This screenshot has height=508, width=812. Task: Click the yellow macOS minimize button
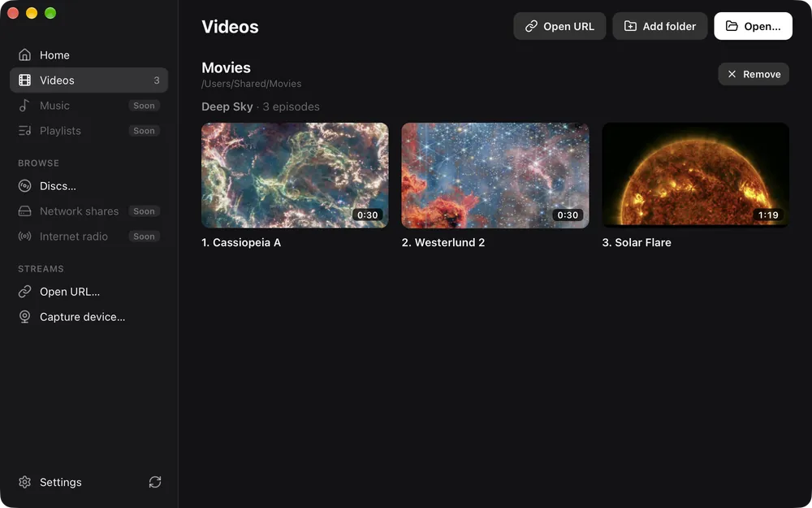[x=32, y=13]
